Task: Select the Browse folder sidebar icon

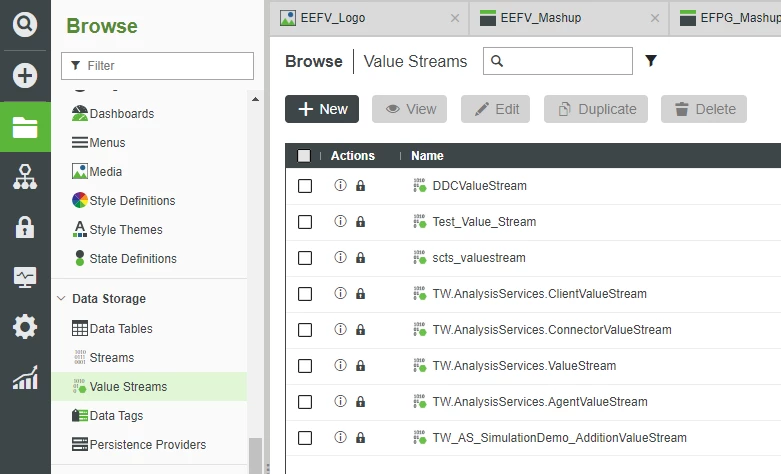Action: (x=25, y=127)
